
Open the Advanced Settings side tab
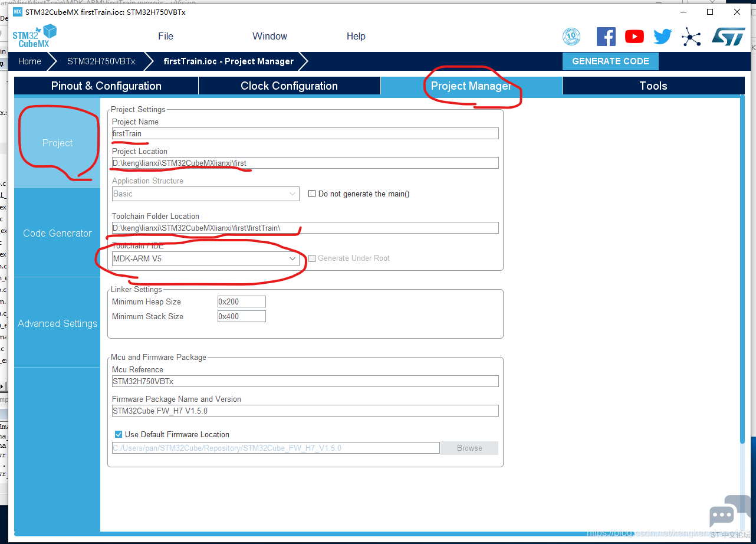tap(57, 323)
